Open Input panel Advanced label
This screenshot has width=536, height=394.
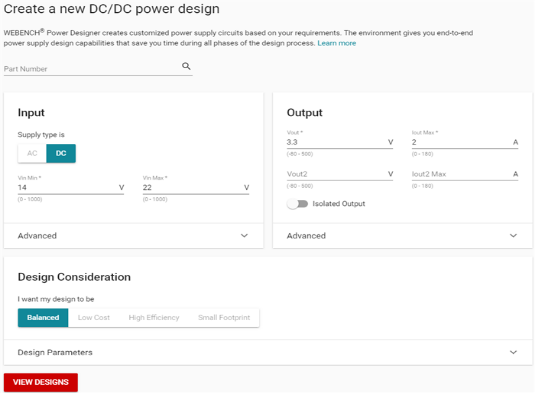click(37, 236)
